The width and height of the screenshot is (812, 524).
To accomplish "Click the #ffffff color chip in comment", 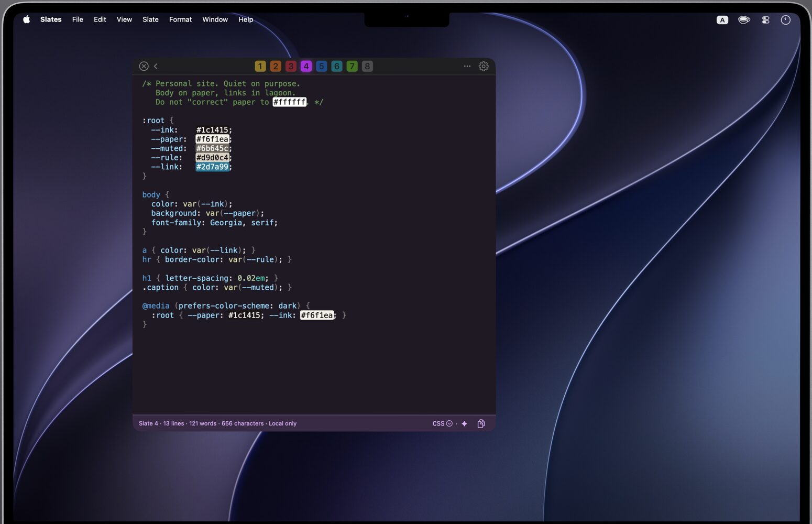I will tap(289, 102).
